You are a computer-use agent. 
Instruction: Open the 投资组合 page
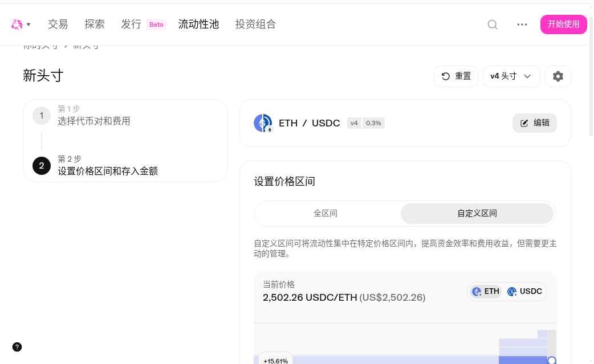(256, 24)
